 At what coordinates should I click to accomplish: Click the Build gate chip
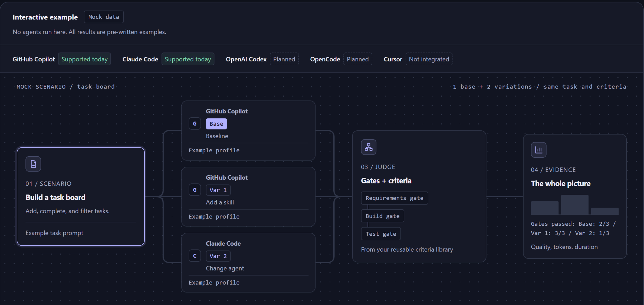(x=382, y=216)
